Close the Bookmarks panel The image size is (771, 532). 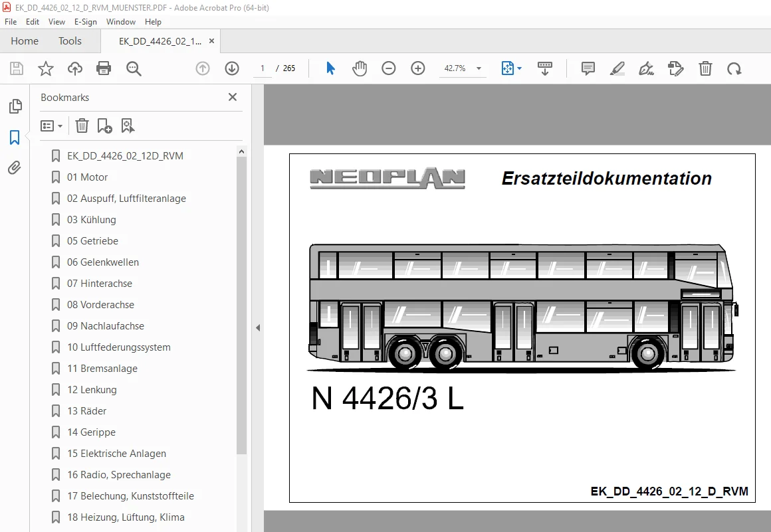[x=233, y=97]
